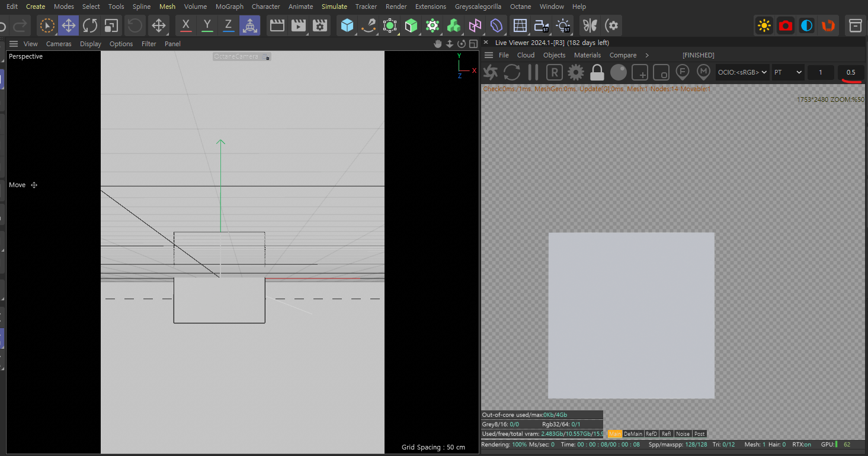This screenshot has width=868, height=456.
Task: Add a Light object icon
Action: point(563,25)
